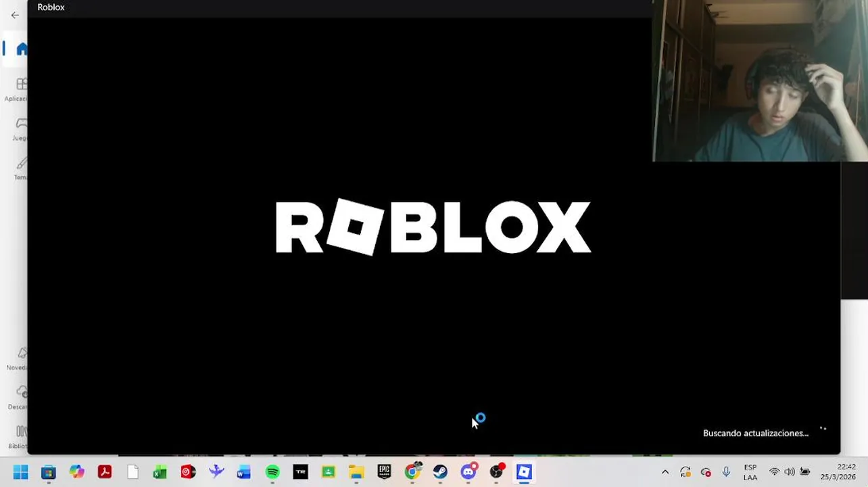868x487 pixels.
Task: Click the webcam overlay thumbnail
Action: click(760, 80)
